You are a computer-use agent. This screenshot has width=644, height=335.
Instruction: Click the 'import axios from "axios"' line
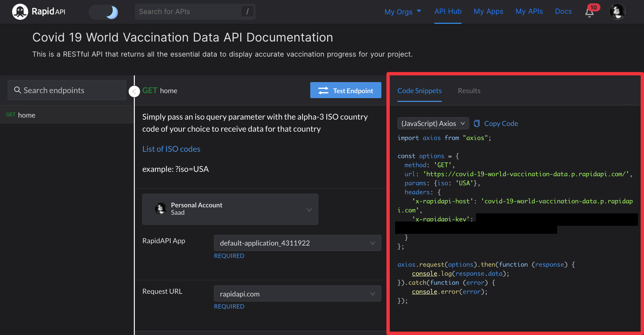coord(444,138)
